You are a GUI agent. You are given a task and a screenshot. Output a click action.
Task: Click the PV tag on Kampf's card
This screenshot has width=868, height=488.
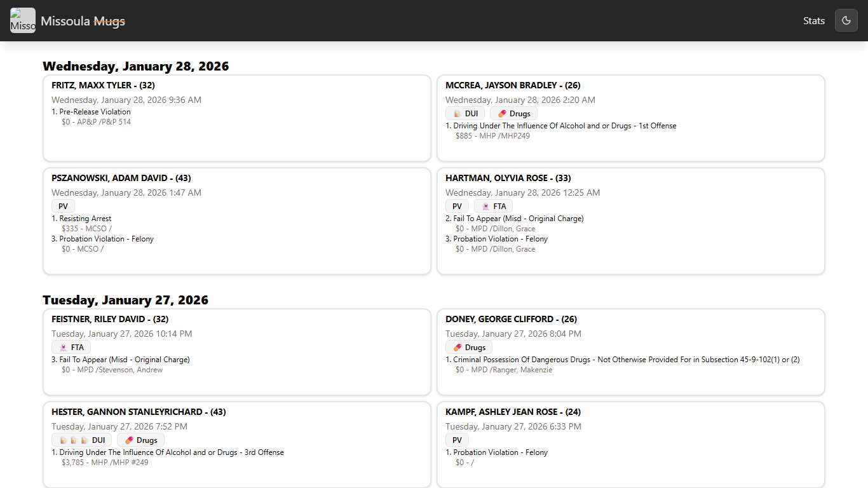click(x=457, y=440)
